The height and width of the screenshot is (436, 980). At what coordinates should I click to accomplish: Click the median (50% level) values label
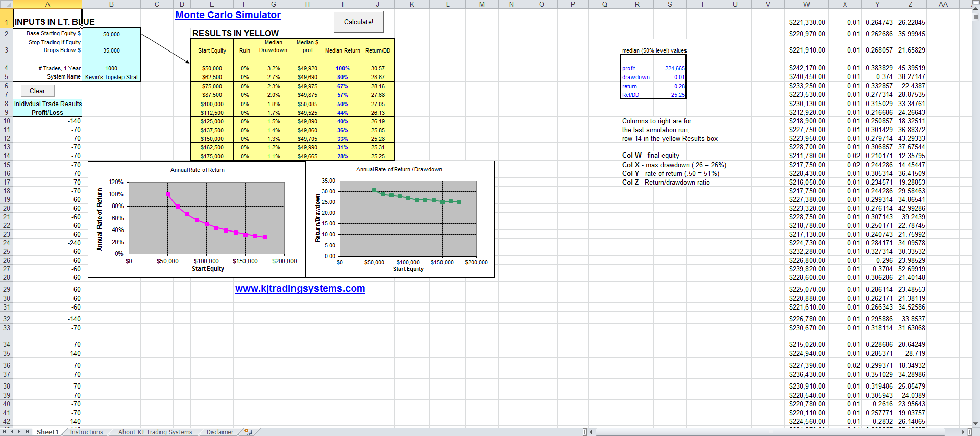(x=654, y=50)
